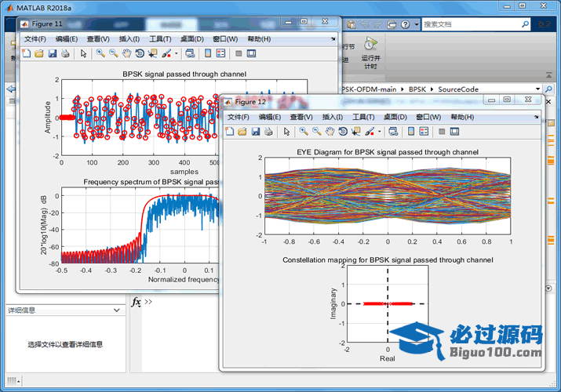Screen dimensions: 561x392
Task: Open 查看(V) menu in Figure 12
Action: click(x=301, y=117)
